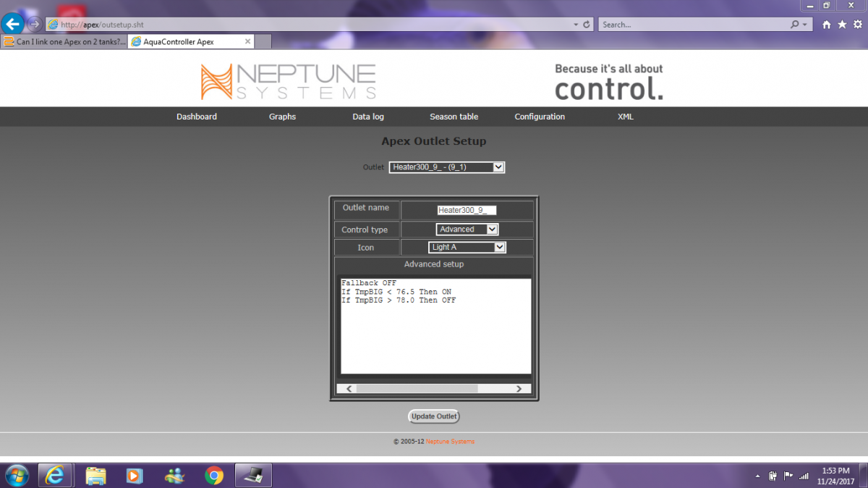Go to Data log page
Viewport: 868px width, 488px height.
click(x=368, y=117)
